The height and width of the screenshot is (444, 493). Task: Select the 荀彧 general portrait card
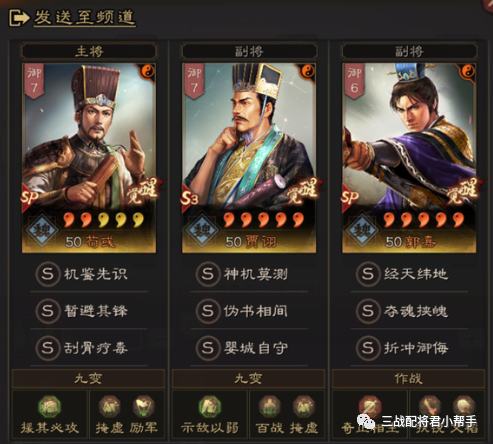89,158
